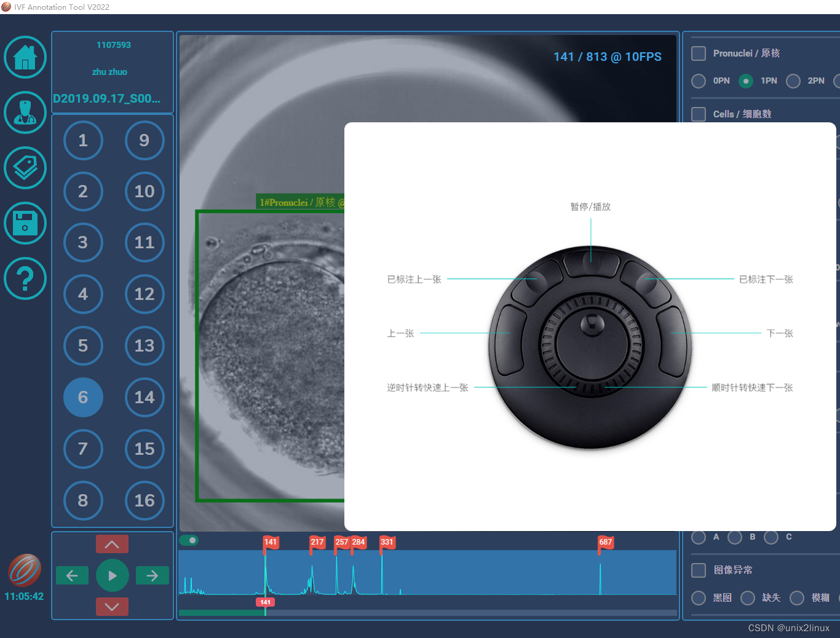Viewport: 840px width, 638px height.
Task: Go to previous frame with left arrow
Action: tap(72, 575)
